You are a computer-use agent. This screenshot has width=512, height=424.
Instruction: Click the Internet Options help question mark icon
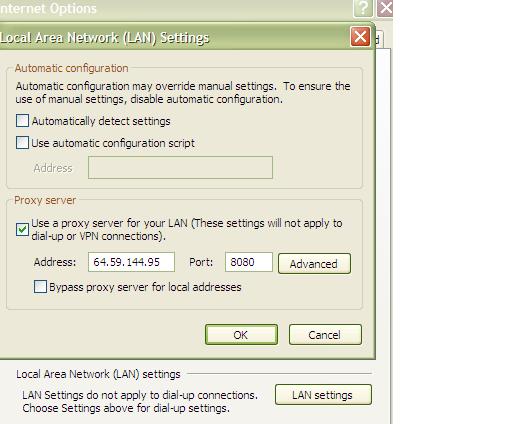(x=363, y=8)
